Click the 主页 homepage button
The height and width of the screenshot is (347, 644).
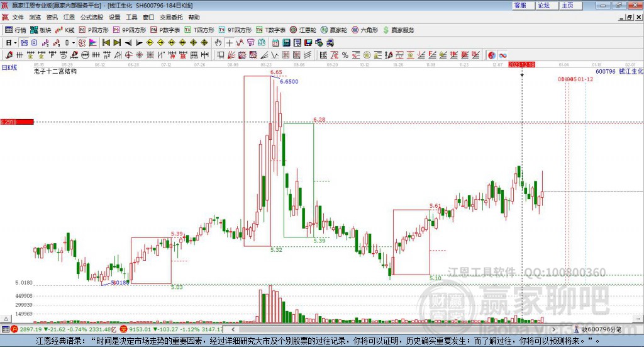[571, 5]
